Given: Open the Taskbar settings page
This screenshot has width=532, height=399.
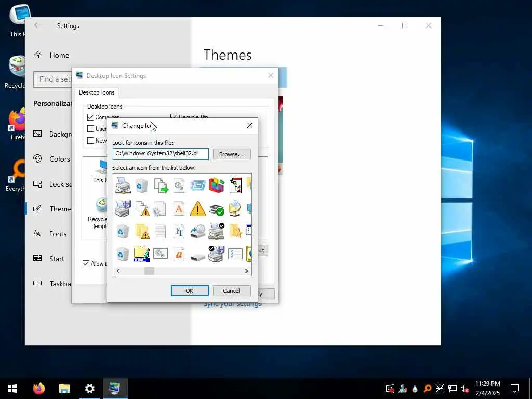Looking at the screenshot, I should coord(52,284).
